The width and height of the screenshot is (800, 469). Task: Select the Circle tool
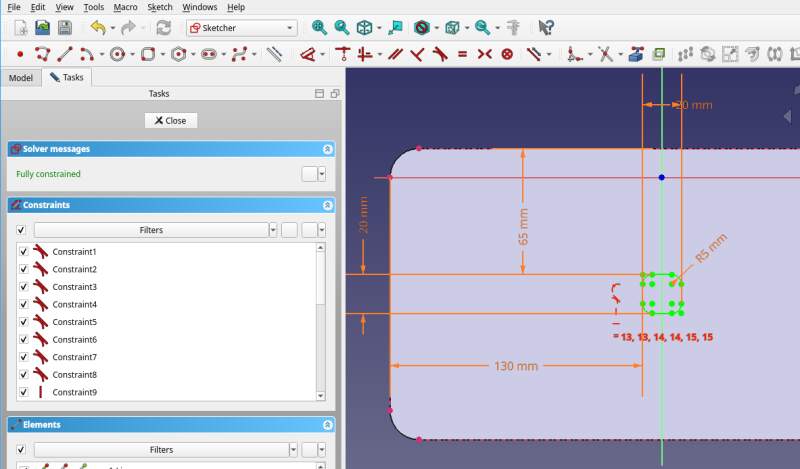[x=117, y=54]
